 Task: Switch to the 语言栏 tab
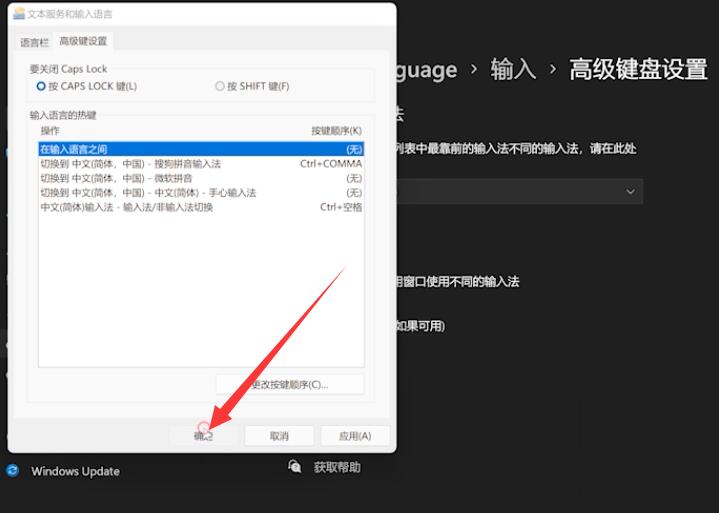tap(34, 43)
